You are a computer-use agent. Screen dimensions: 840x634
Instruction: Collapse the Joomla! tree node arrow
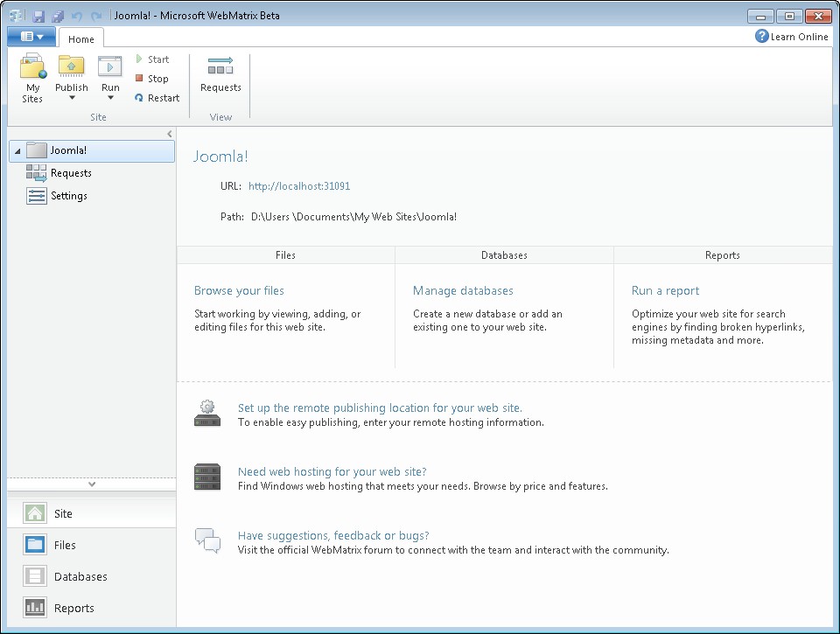[x=17, y=151]
